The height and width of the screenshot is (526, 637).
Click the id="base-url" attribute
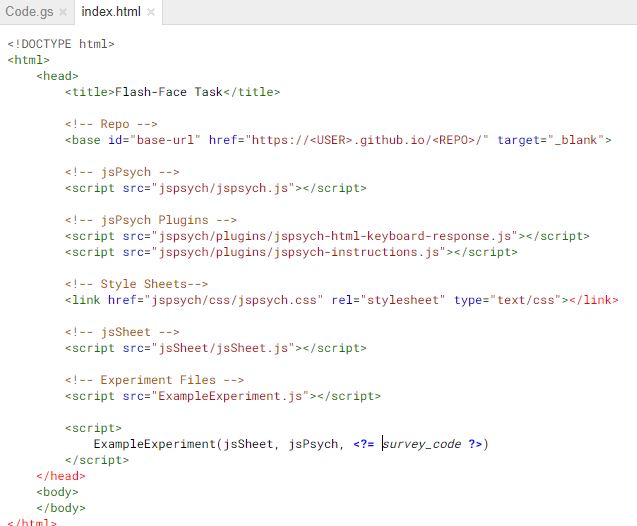[x=154, y=140]
